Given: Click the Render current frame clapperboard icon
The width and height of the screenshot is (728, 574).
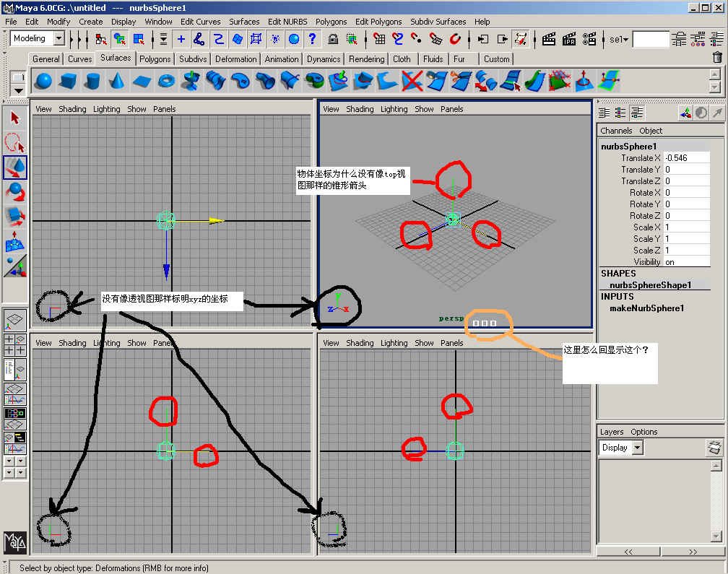Looking at the screenshot, I should point(549,40).
